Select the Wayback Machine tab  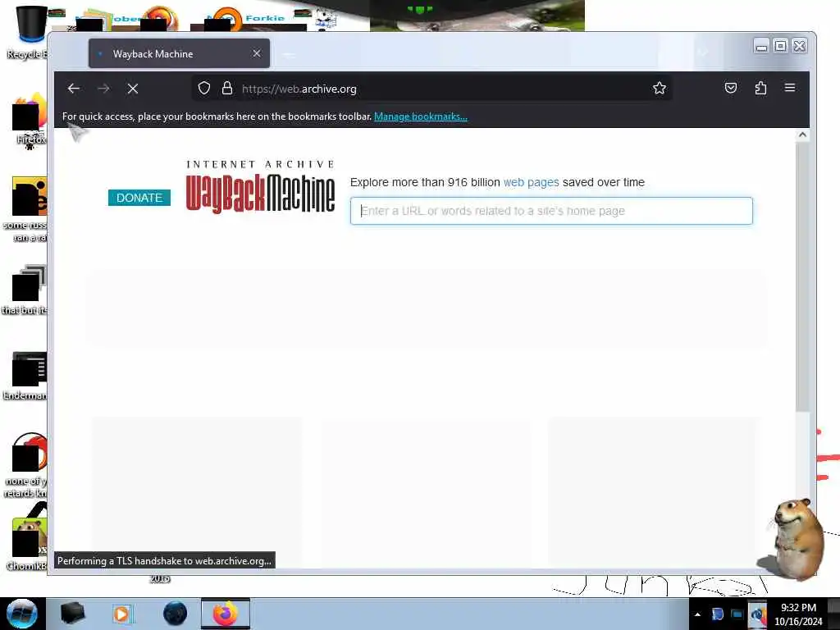click(179, 53)
